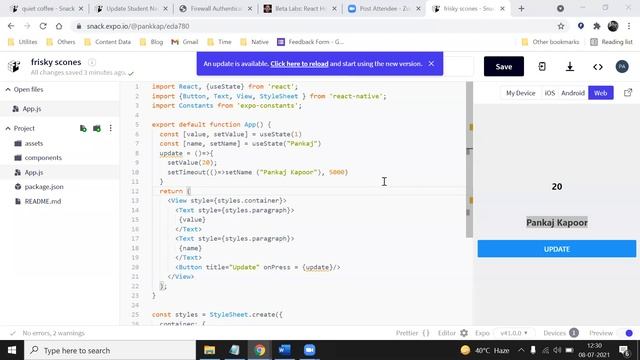Go back in browser history
The height and width of the screenshot is (360, 640).
tap(11, 26)
